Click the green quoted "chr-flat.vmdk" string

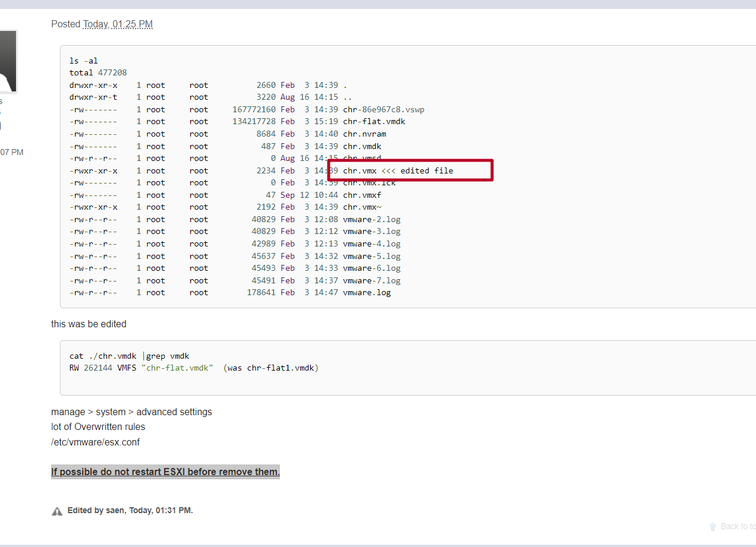(177, 368)
